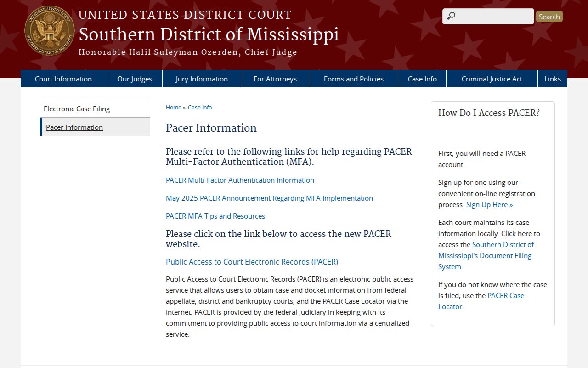Open PACER MFA Tips and Resources
The image size is (588, 368).
click(x=215, y=216)
